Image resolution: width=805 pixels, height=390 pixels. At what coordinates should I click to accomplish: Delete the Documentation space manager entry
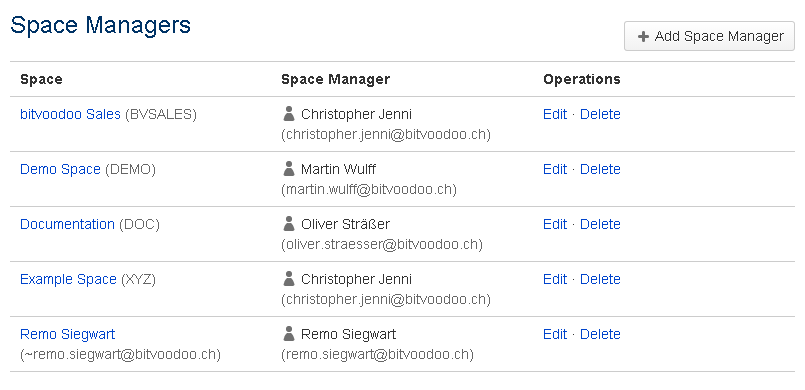pyautogui.click(x=600, y=224)
